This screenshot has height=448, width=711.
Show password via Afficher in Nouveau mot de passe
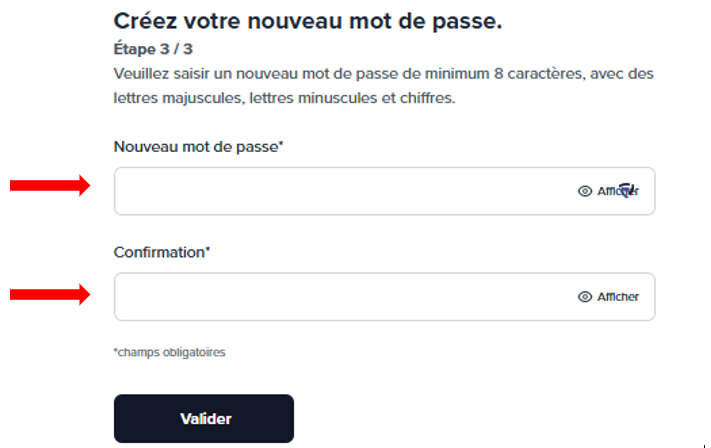[618, 191]
